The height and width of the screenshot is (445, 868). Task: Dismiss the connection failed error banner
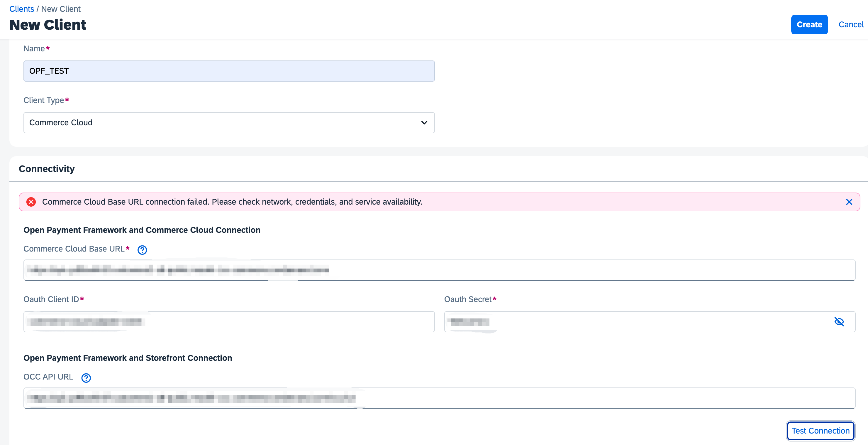coord(849,202)
